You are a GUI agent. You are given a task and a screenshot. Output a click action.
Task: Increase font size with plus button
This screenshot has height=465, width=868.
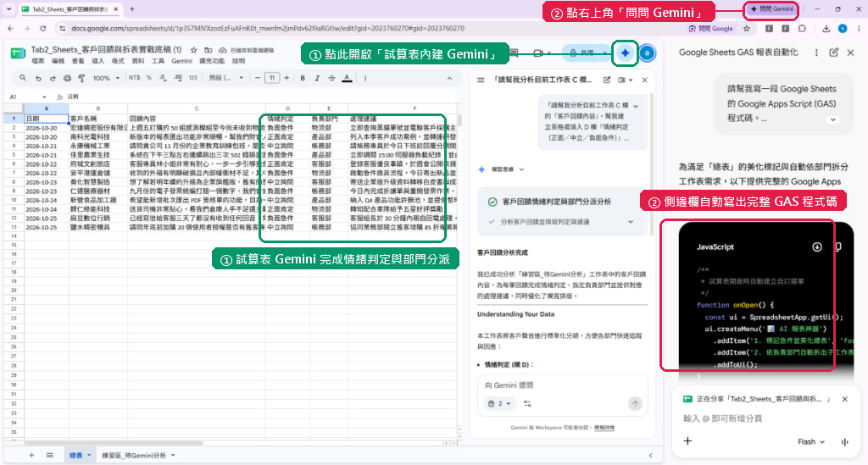tap(287, 78)
